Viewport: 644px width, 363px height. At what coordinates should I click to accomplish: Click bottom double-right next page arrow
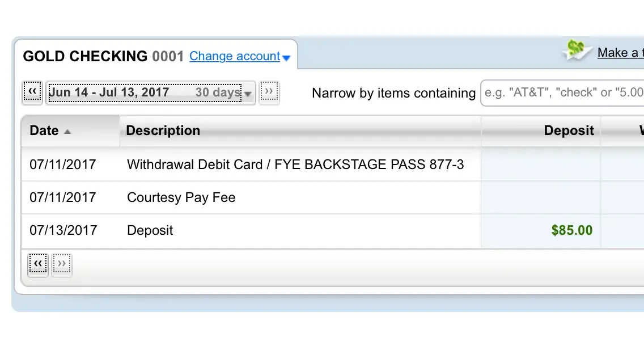(x=62, y=264)
